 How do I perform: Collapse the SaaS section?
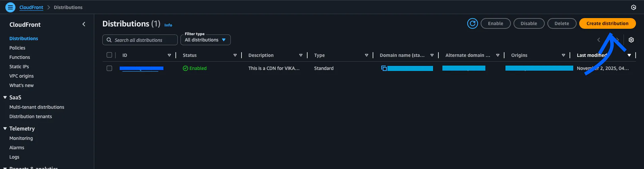click(5, 97)
